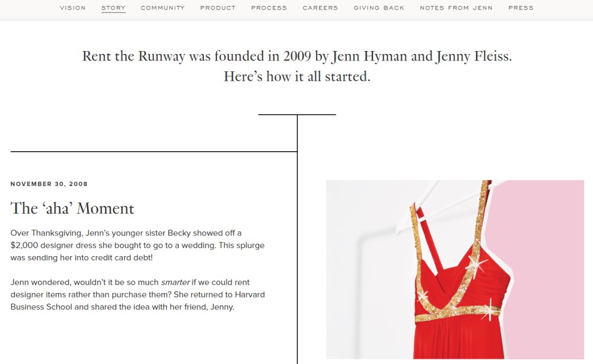Open Notes From Jenn page
Viewport: 593px width, 364px height.
coord(456,8)
